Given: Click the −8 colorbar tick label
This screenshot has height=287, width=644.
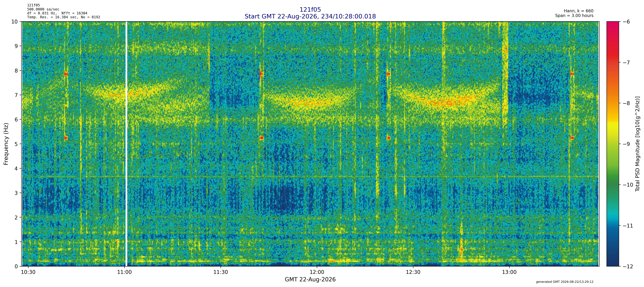Looking at the screenshot, I should (626, 103).
